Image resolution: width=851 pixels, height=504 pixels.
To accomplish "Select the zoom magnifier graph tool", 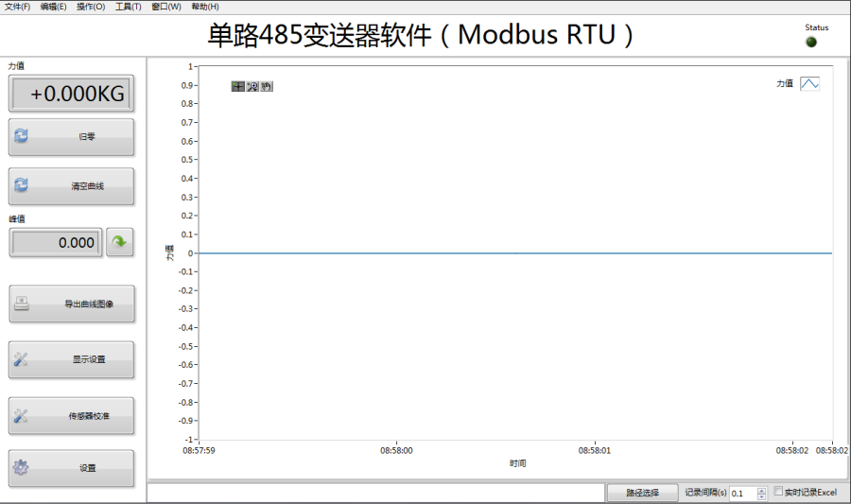I will pyautogui.click(x=252, y=87).
